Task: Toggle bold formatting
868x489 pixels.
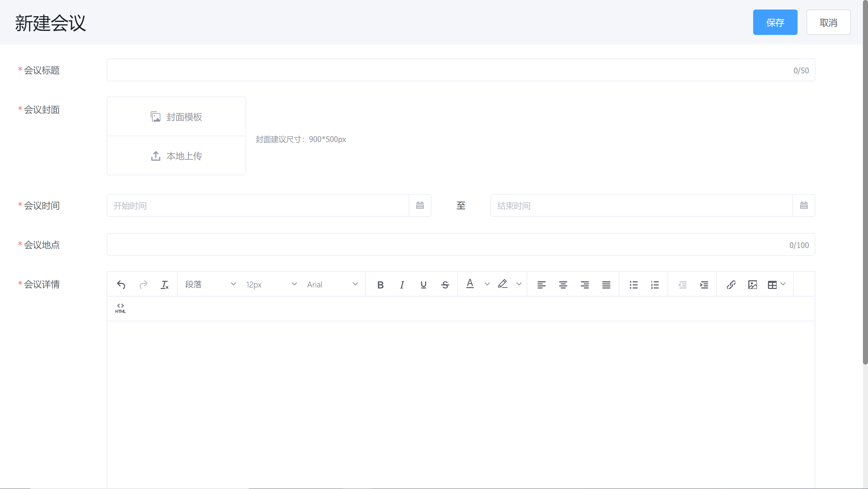Action: point(380,285)
